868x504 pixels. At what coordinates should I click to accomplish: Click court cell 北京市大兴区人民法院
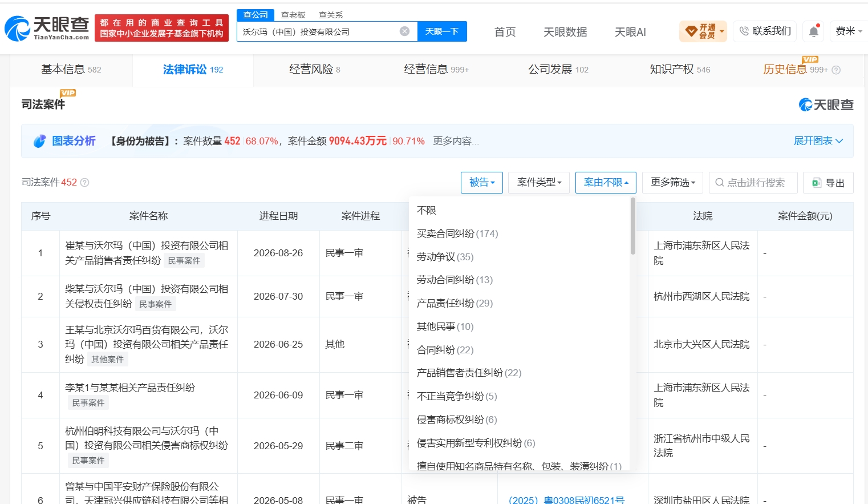(x=701, y=344)
